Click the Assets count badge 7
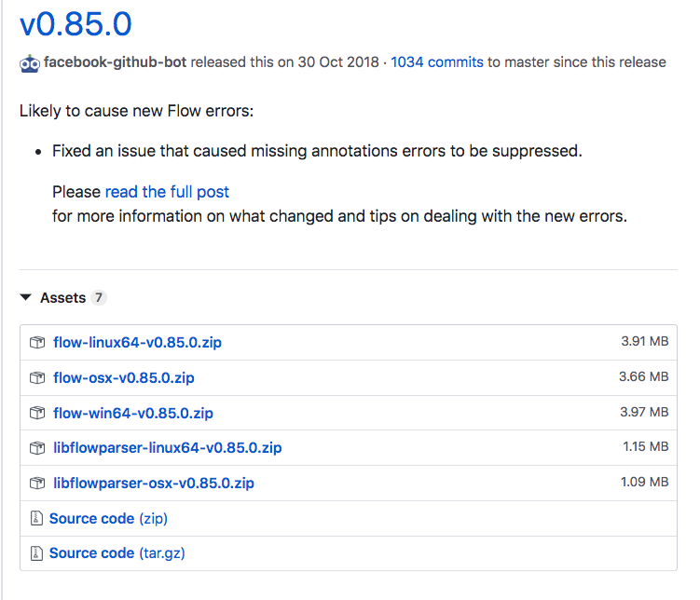 (99, 297)
